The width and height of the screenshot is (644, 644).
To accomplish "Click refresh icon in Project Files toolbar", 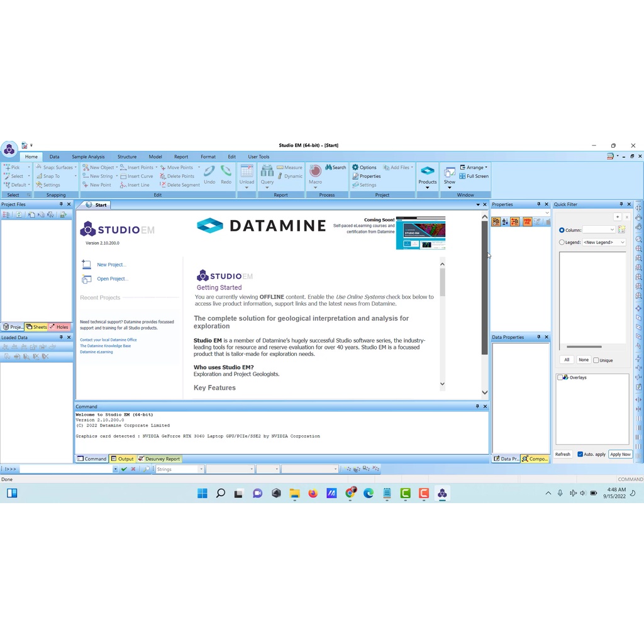I will (x=19, y=214).
